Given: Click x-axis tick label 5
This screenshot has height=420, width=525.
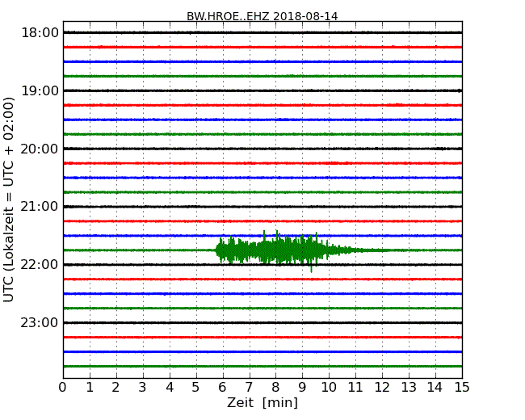Looking at the screenshot, I should (196, 387).
